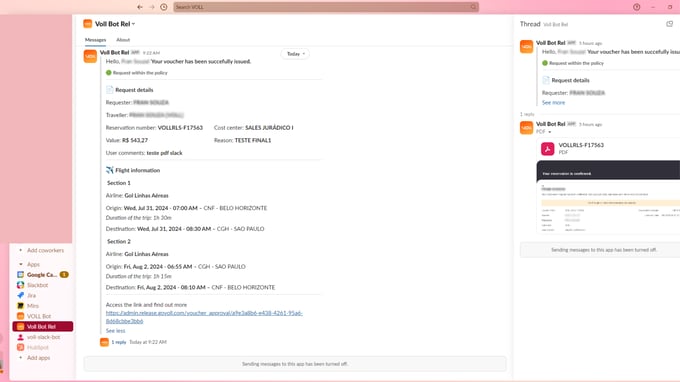Click VOLLRLS-F17563 PDF file icon

(x=548, y=149)
